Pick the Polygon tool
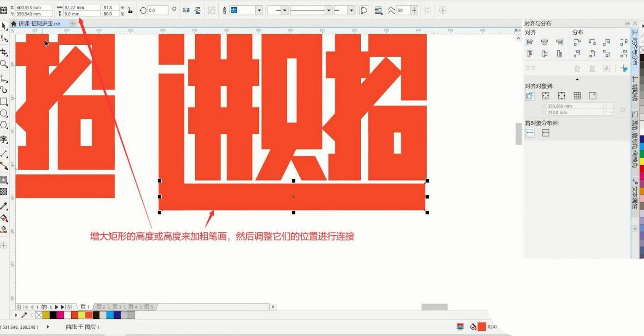The image size is (644, 336). pyautogui.click(x=4, y=125)
